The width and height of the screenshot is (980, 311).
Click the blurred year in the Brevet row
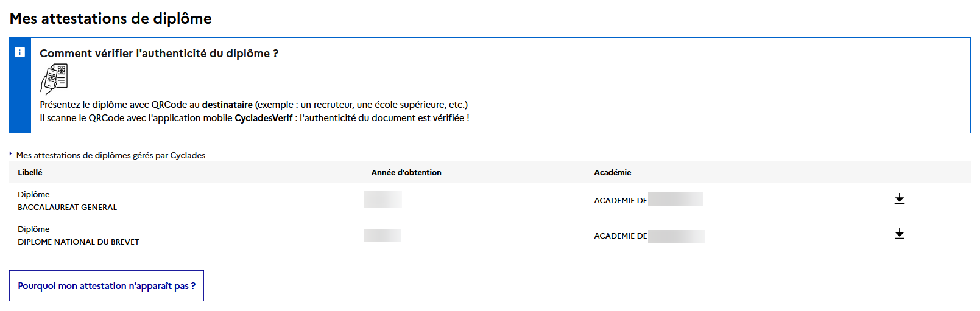[382, 235]
